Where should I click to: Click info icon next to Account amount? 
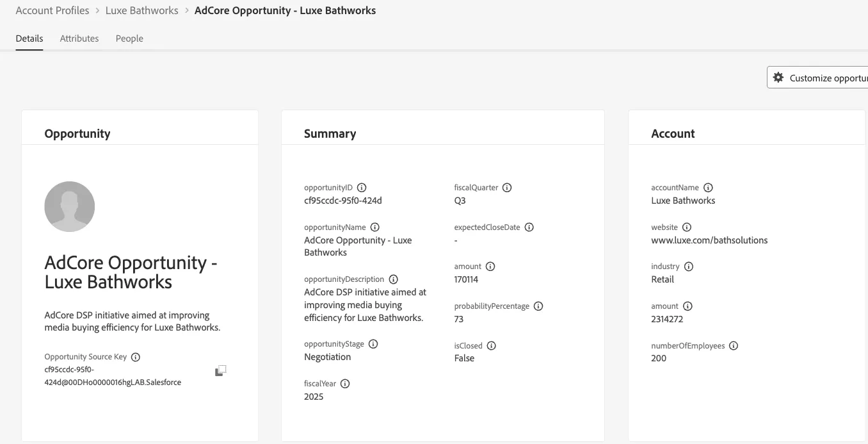687,306
